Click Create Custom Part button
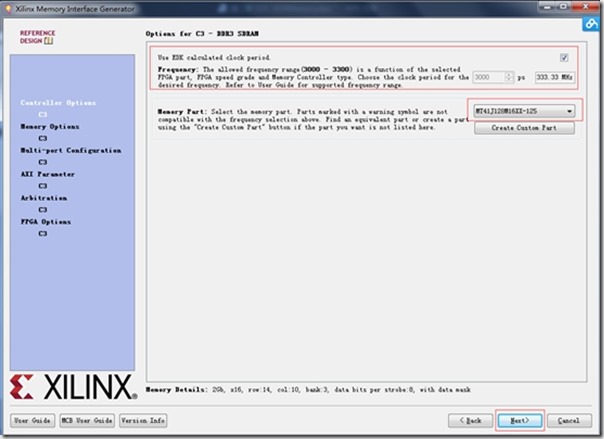 (x=524, y=128)
